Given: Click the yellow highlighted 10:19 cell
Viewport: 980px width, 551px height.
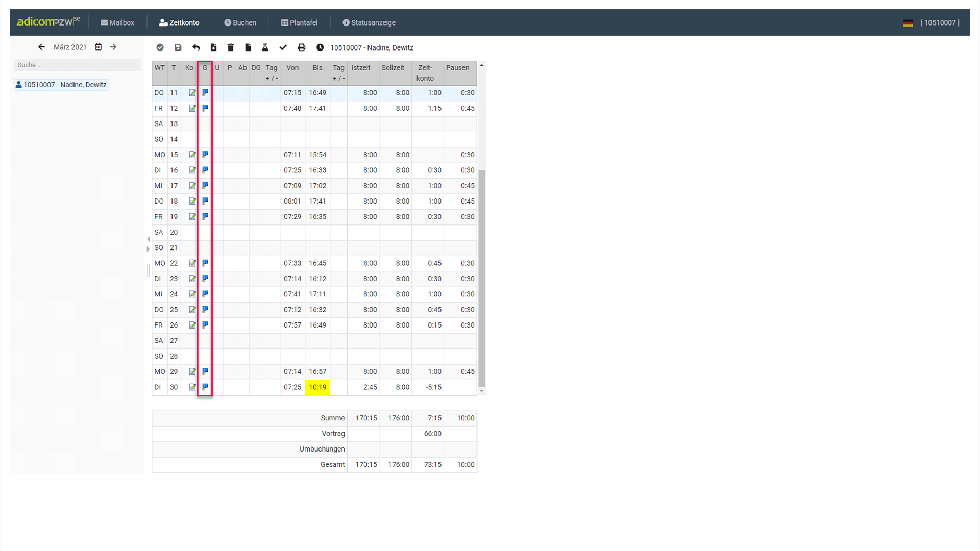Looking at the screenshot, I should 317,387.
